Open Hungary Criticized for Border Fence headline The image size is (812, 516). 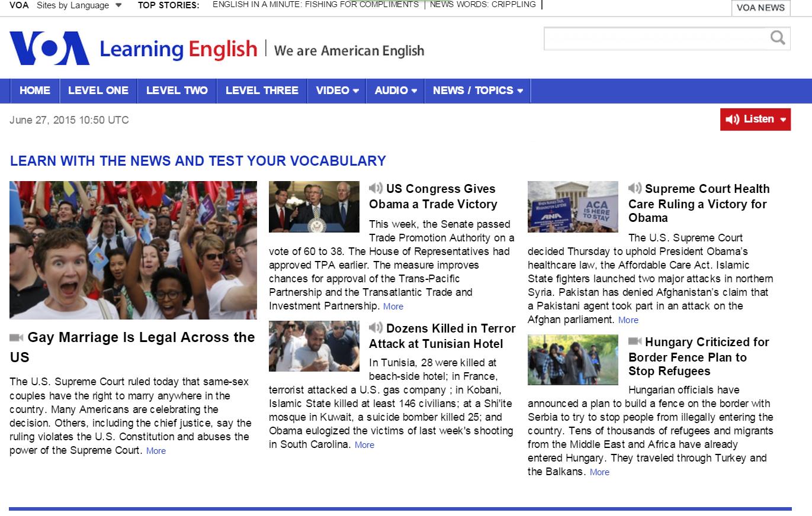(x=699, y=356)
